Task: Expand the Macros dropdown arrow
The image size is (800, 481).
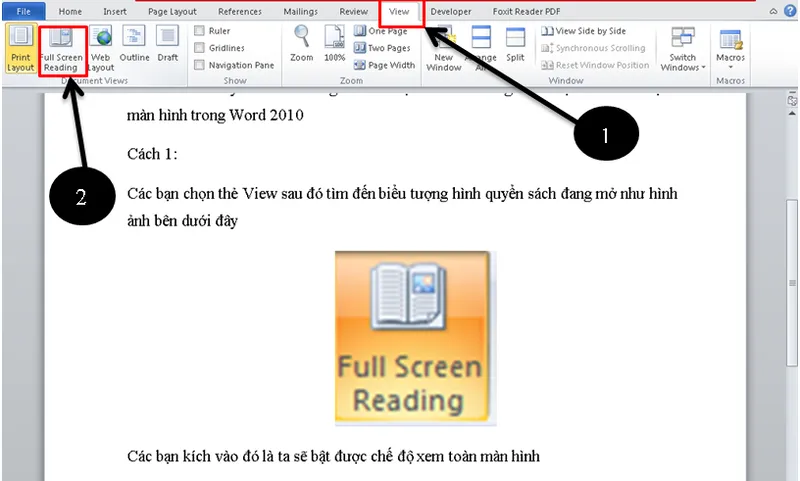Action: point(731,67)
